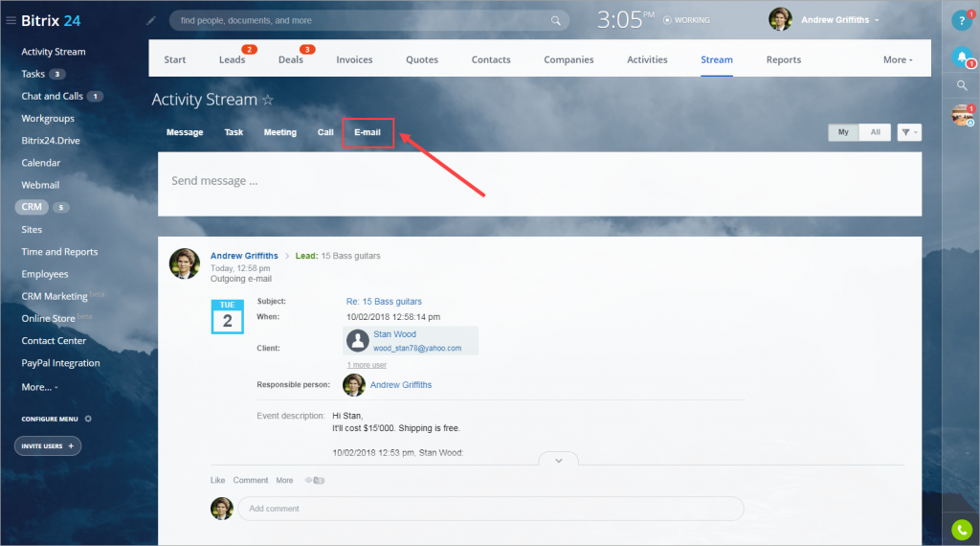
Task: Click Comment under the post
Action: pyautogui.click(x=251, y=480)
